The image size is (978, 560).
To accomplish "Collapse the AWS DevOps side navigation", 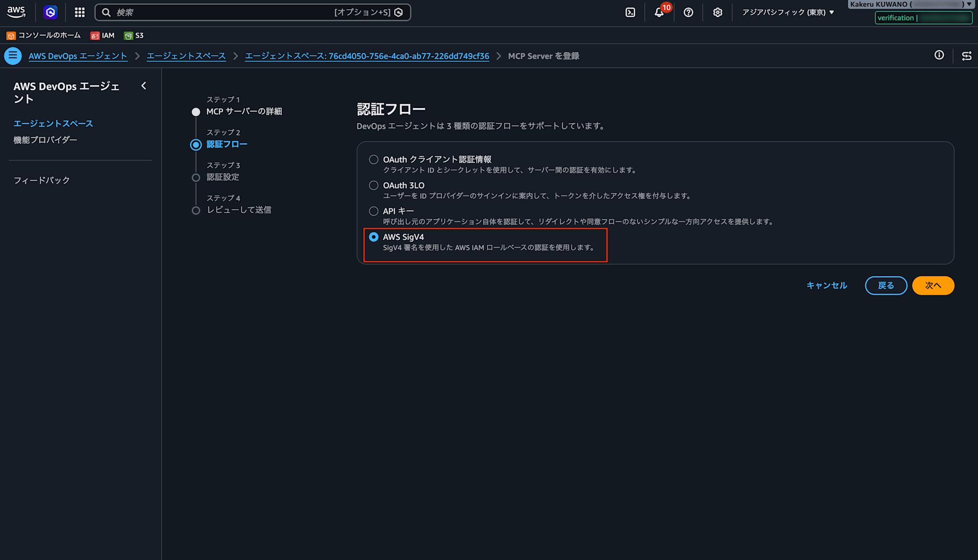I will [144, 86].
